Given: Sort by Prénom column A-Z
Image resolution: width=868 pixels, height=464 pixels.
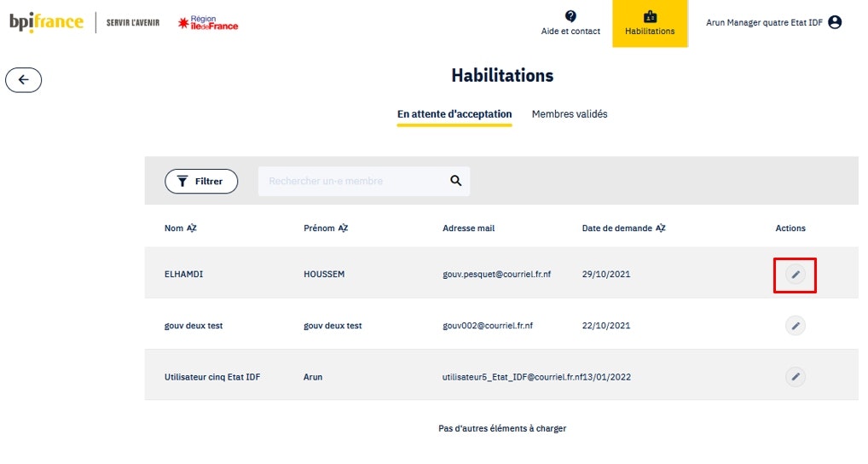Looking at the screenshot, I should coord(343,229).
